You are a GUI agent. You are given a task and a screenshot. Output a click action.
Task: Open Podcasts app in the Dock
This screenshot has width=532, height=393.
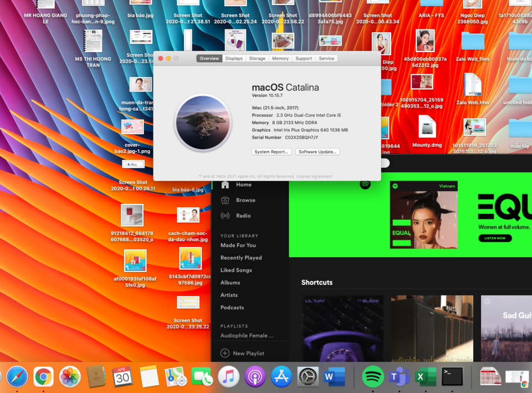click(255, 377)
